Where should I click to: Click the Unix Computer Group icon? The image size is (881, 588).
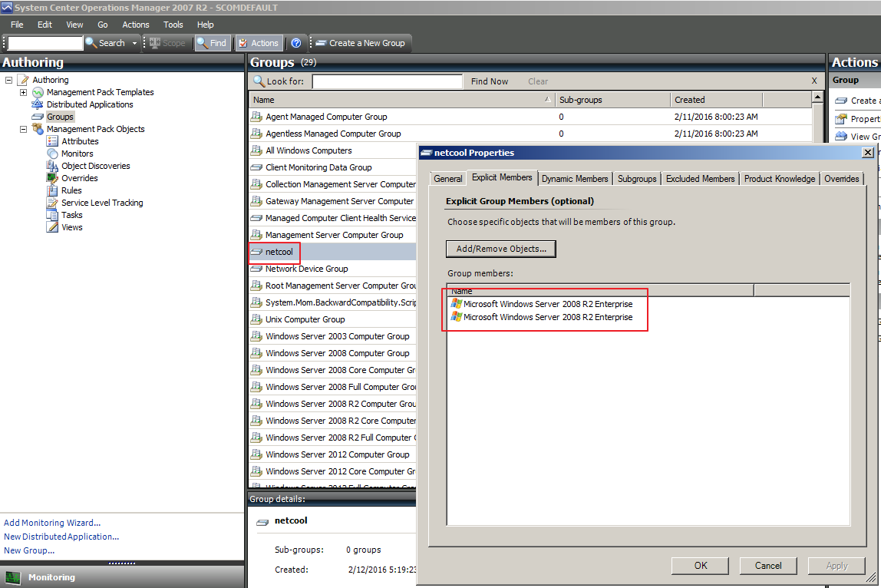click(256, 319)
